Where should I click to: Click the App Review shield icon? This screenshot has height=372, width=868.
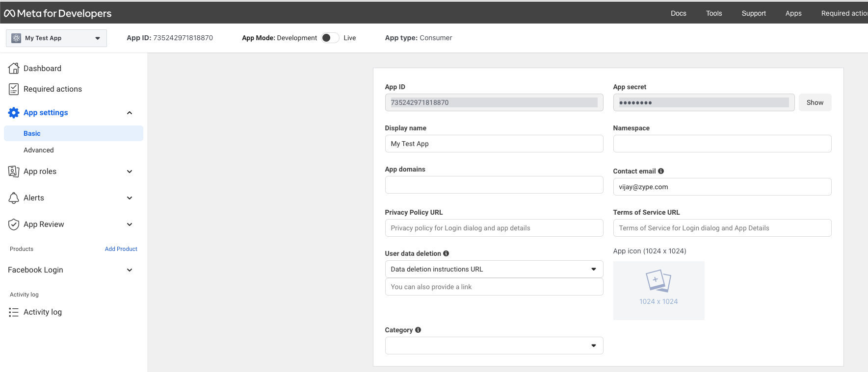point(14,224)
